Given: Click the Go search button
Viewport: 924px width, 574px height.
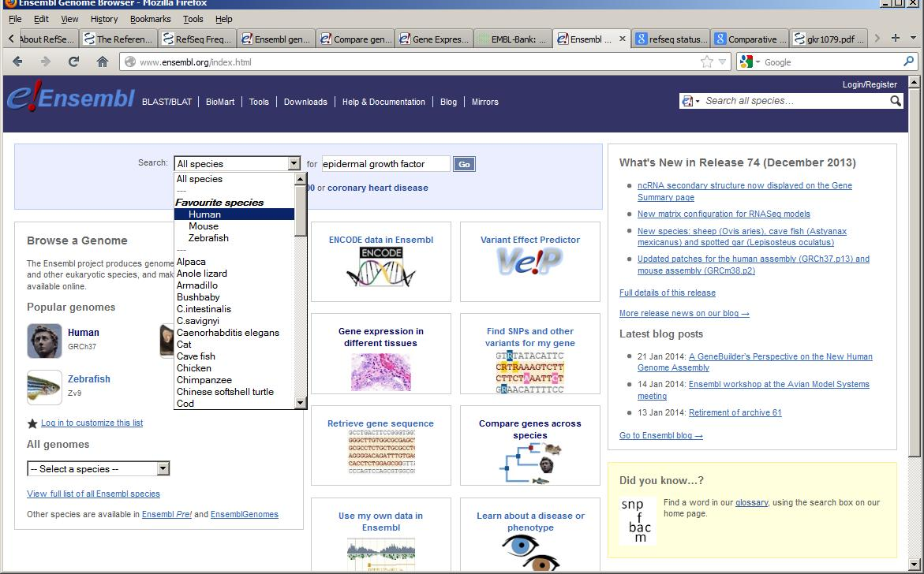Looking at the screenshot, I should click(464, 164).
